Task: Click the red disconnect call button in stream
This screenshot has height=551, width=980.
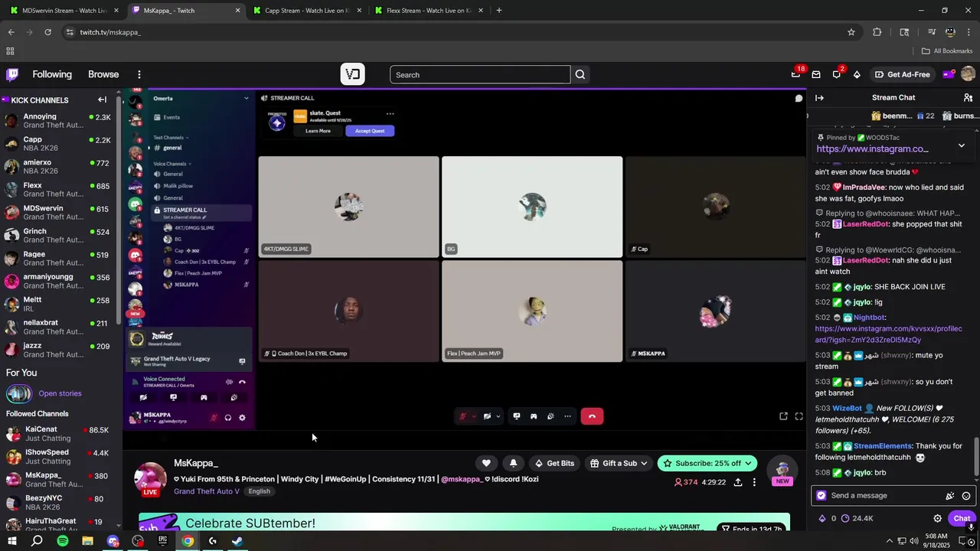Action: (x=592, y=416)
